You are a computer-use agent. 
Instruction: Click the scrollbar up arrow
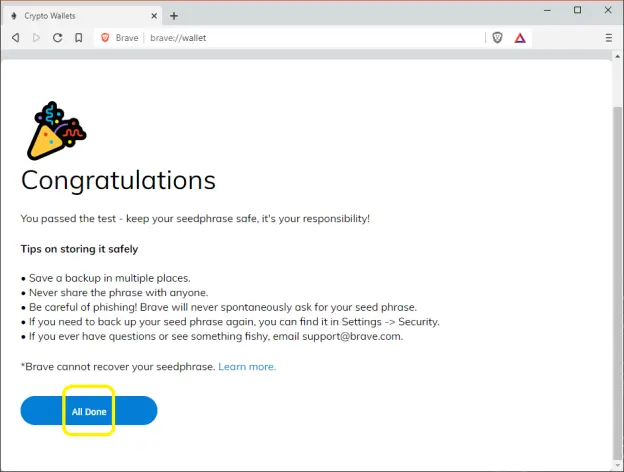pyautogui.click(x=617, y=57)
